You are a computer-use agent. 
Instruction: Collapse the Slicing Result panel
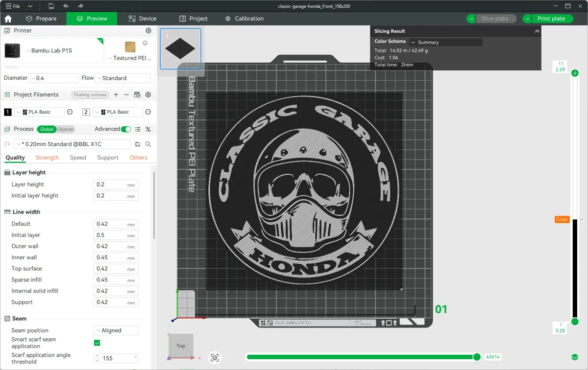point(537,31)
